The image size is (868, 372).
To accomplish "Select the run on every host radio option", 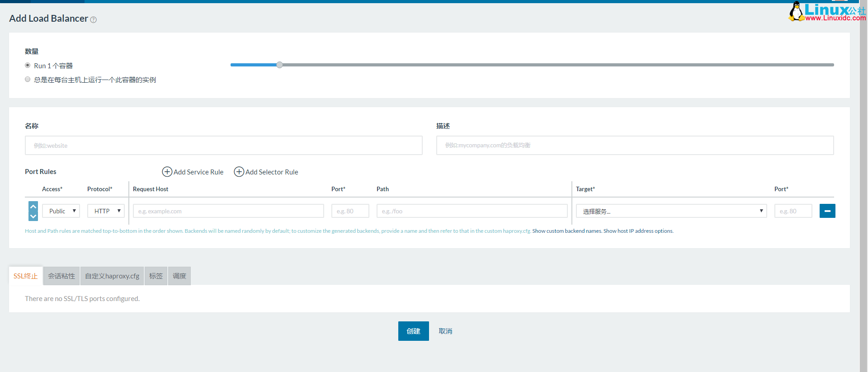I will click(x=28, y=80).
